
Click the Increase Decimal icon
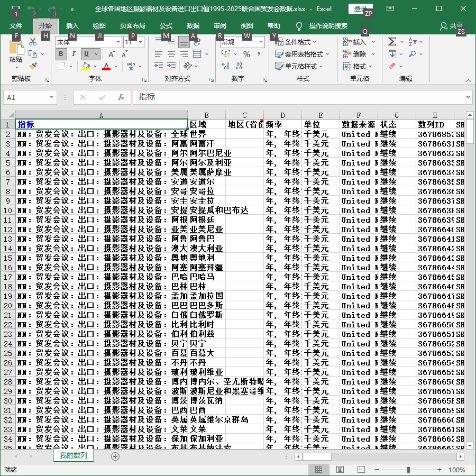click(x=225, y=66)
